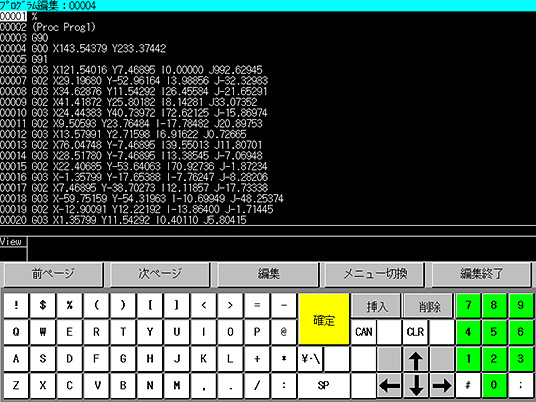The width and height of the screenshot is (536, 402).
Task: Tap green numeric key 8
Action: pyautogui.click(x=494, y=305)
